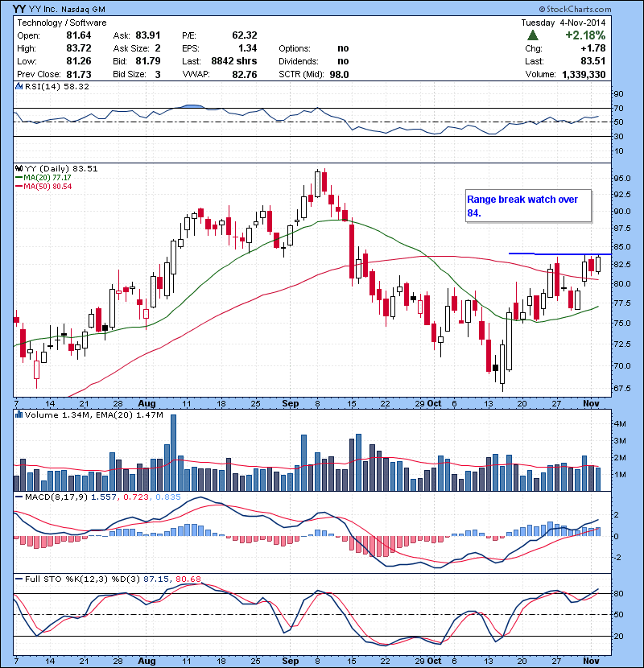Click the Options: no field
The image size is (644, 668).
pos(314,48)
